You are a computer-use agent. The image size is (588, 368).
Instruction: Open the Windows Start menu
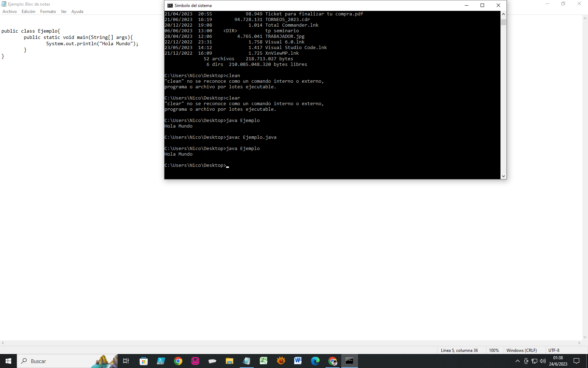(x=8, y=361)
